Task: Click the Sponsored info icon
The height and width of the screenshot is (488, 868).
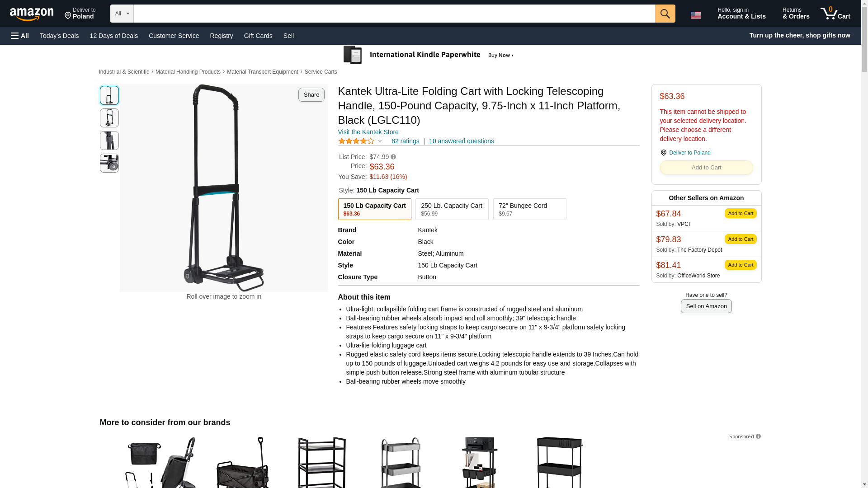Action: (x=758, y=436)
